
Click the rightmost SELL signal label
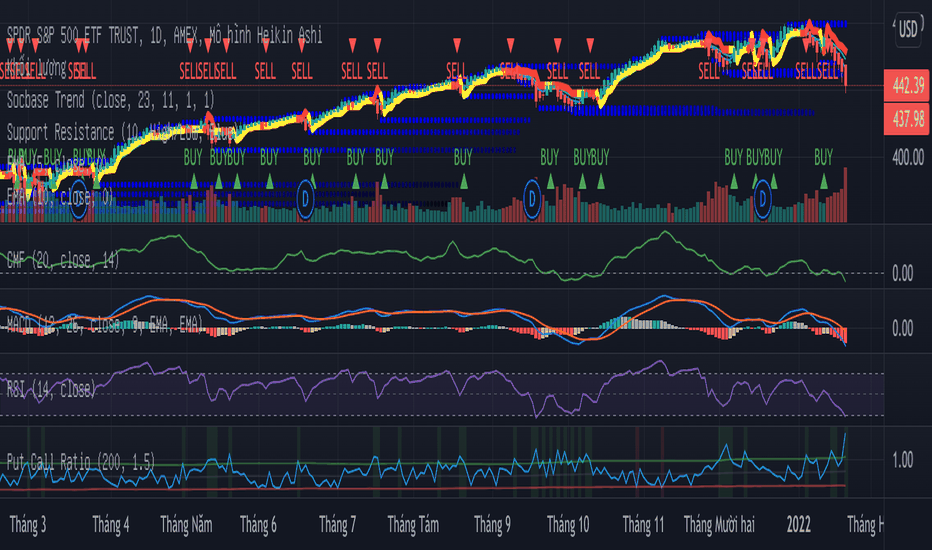tap(827, 70)
